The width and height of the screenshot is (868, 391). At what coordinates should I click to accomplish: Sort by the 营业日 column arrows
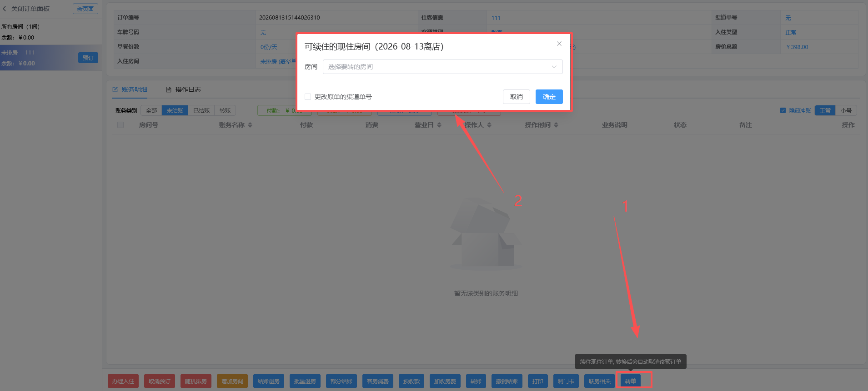tap(439, 125)
